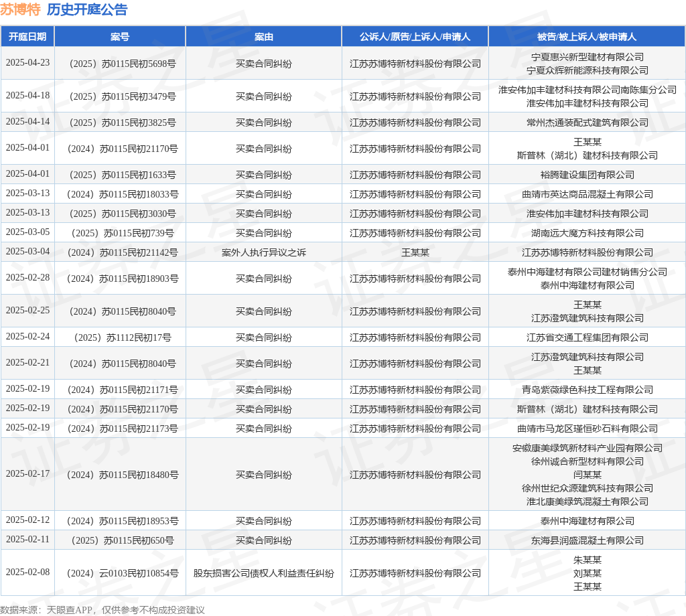Click defendant 朱某某
The width and height of the screenshot is (686, 616).
pos(587,560)
